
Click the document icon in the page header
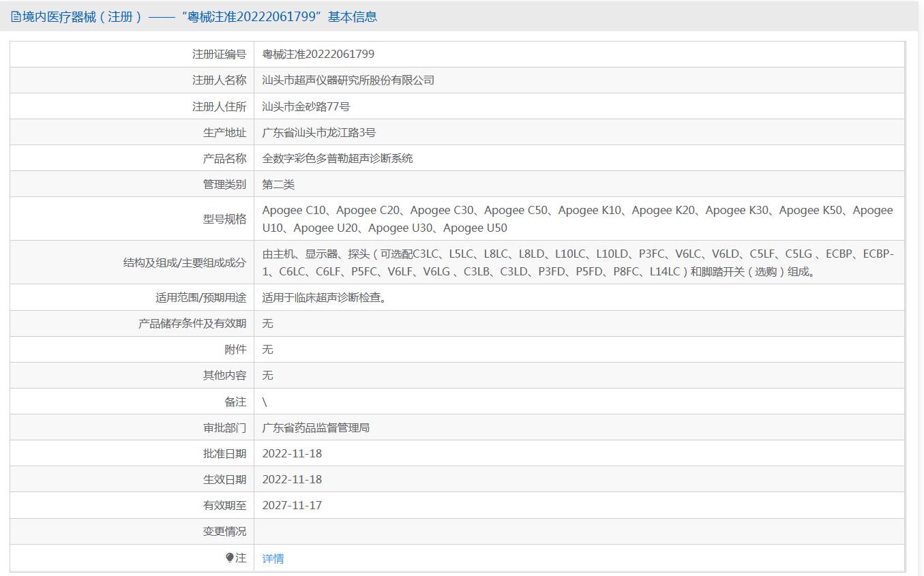point(16,17)
